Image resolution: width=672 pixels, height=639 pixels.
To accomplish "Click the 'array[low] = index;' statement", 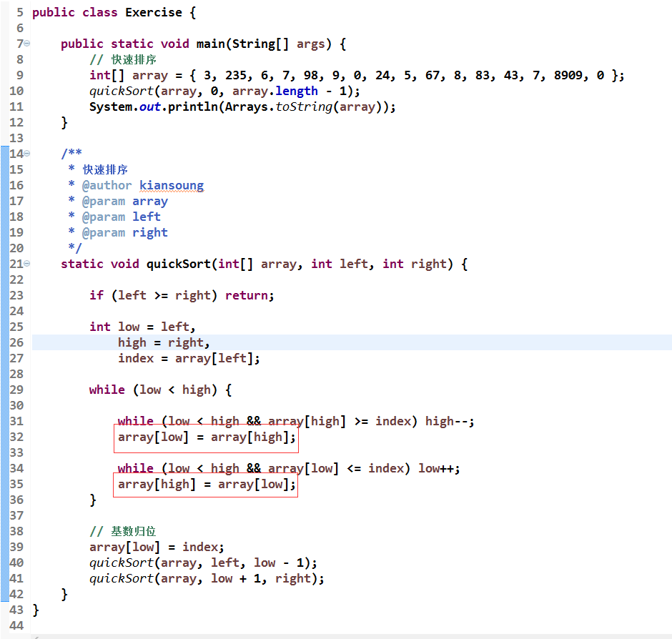I will click(157, 547).
